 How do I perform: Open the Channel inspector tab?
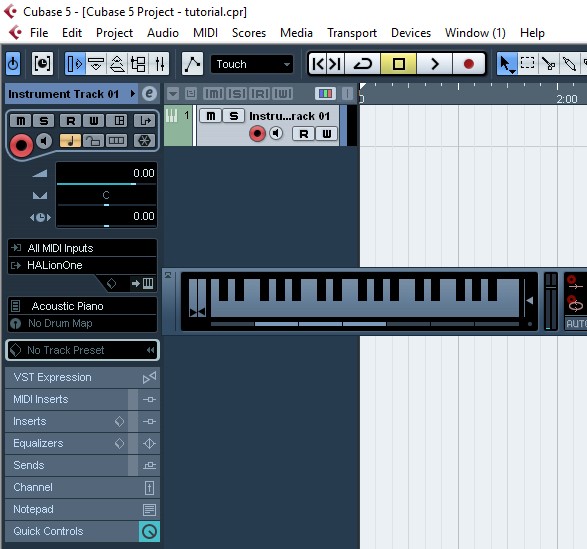(x=82, y=487)
